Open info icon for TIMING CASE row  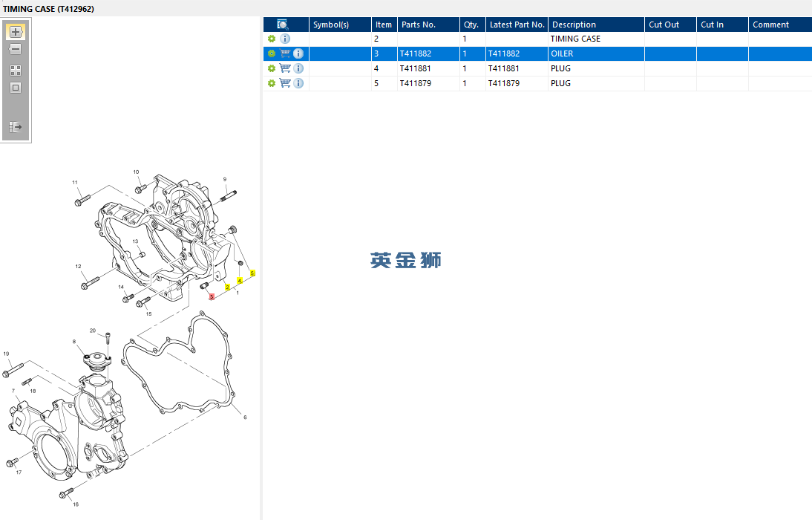(285, 39)
